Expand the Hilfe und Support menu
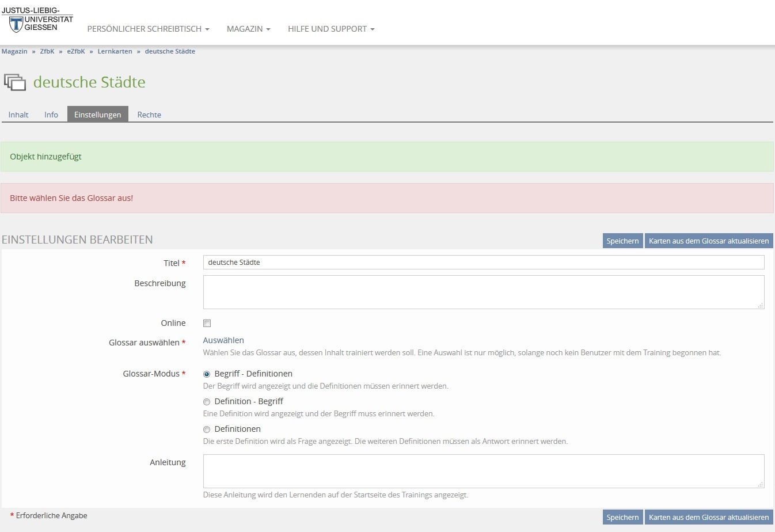 (x=331, y=29)
